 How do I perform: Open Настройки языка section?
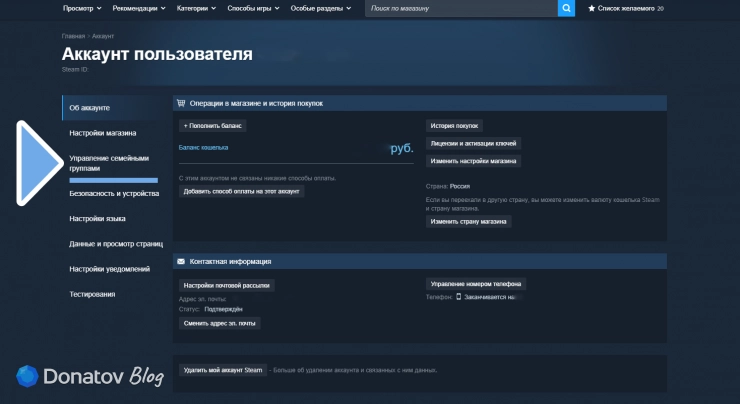(97, 219)
